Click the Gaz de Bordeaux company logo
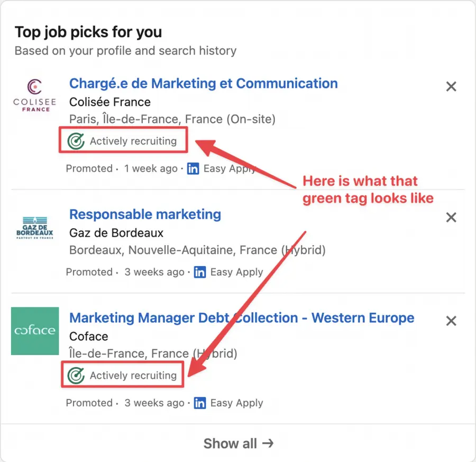This screenshot has width=476, height=462. 34,229
